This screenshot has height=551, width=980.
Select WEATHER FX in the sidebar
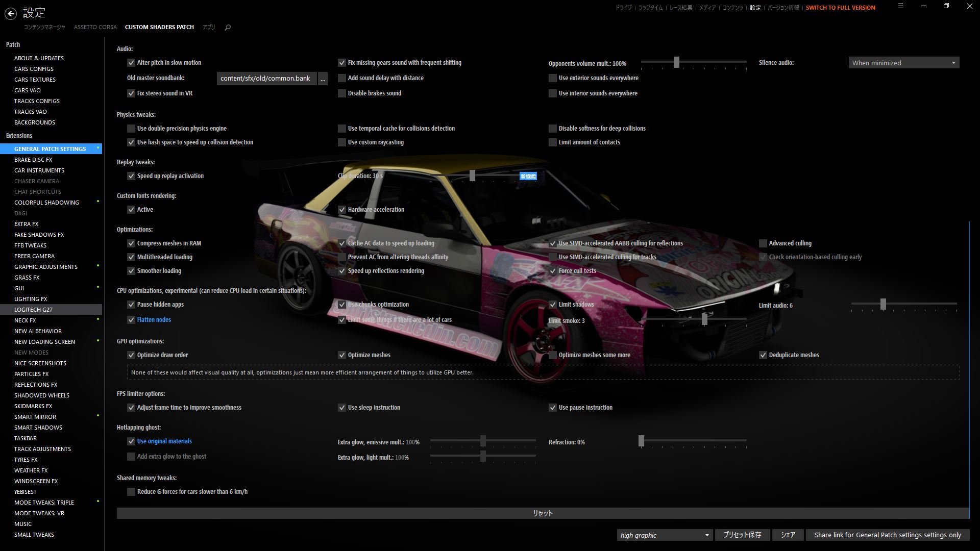tap(31, 470)
